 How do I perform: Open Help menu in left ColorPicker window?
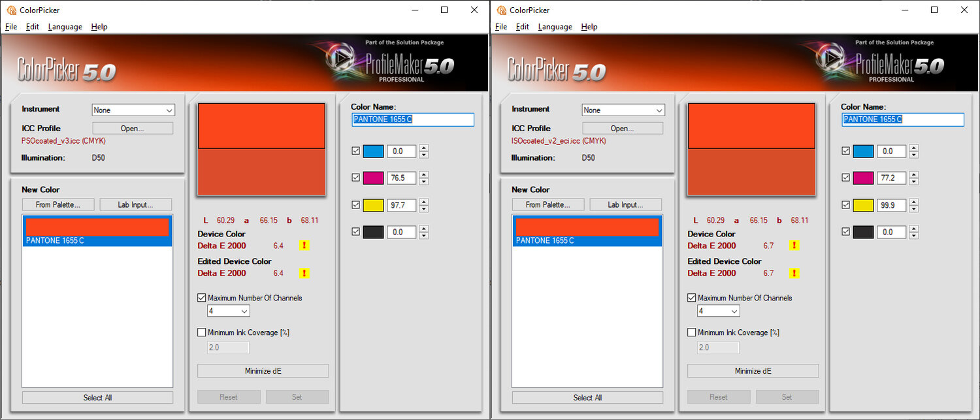coord(99,27)
